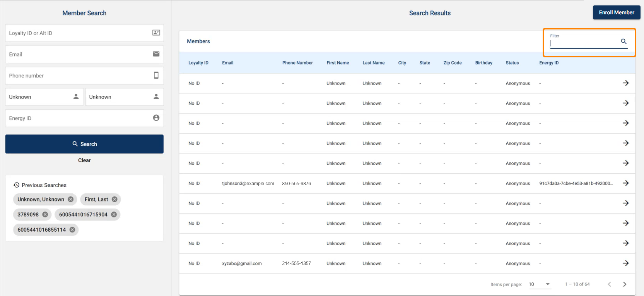Screen dimensions: 644x296
Task: Open the items per page dropdown
Action: [x=540, y=284]
